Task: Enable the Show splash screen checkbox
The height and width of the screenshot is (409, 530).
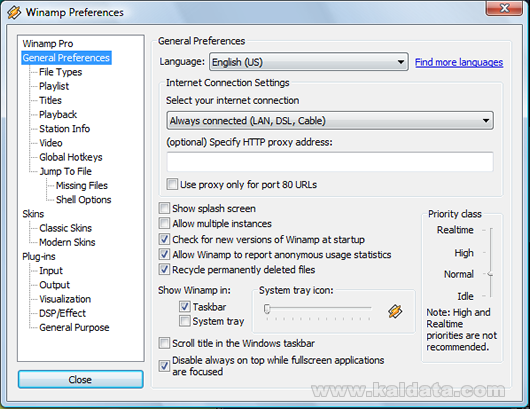Action: click(x=164, y=208)
